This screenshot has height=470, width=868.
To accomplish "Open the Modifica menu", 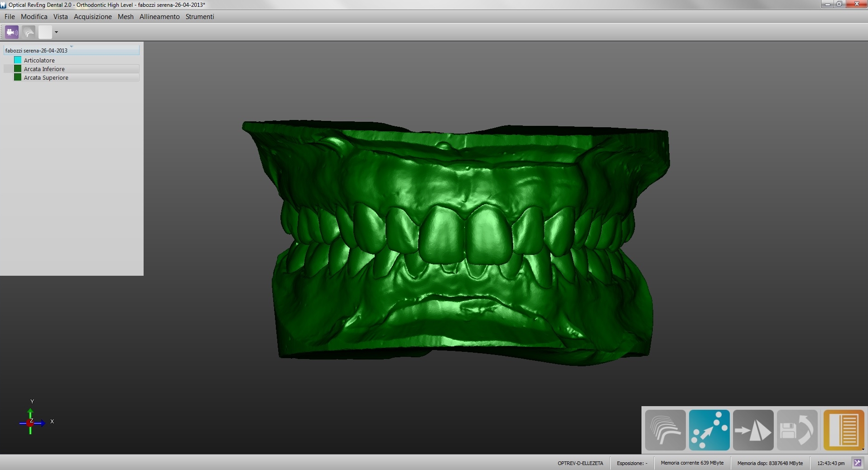I will point(34,17).
